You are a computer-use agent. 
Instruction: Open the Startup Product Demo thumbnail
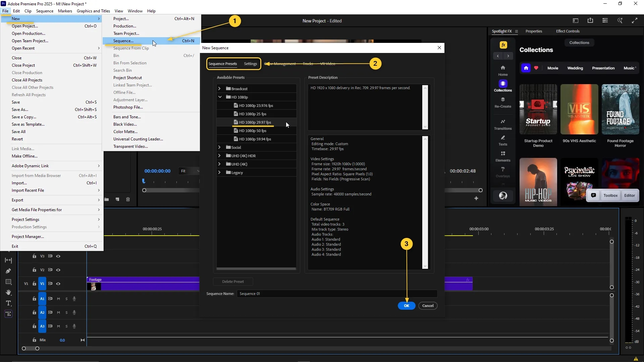pyautogui.click(x=538, y=109)
